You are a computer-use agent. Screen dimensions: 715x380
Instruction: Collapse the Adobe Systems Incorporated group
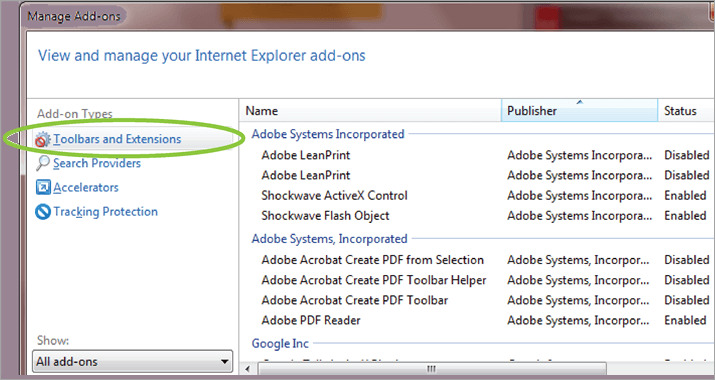pos(328,134)
